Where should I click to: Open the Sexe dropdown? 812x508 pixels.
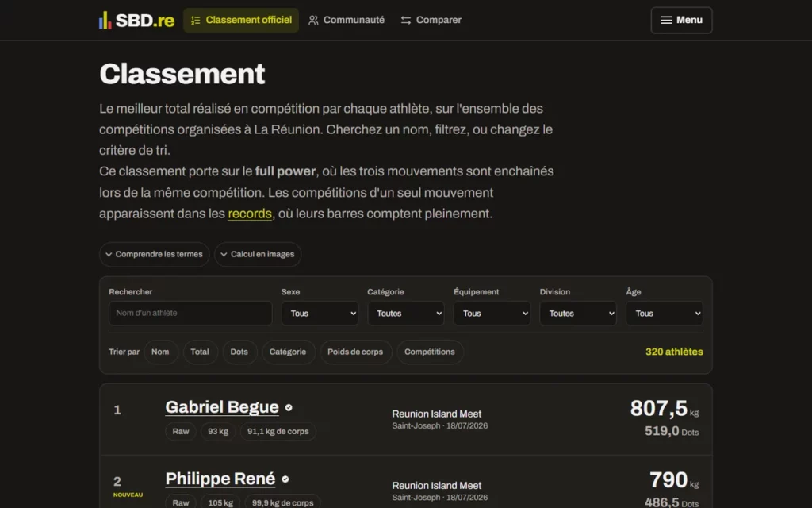pyautogui.click(x=320, y=313)
